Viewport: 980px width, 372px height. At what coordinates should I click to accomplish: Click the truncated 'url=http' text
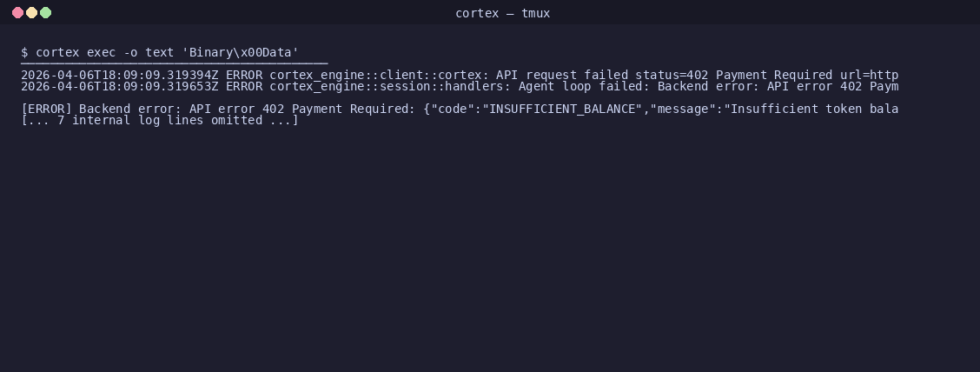[x=869, y=75]
